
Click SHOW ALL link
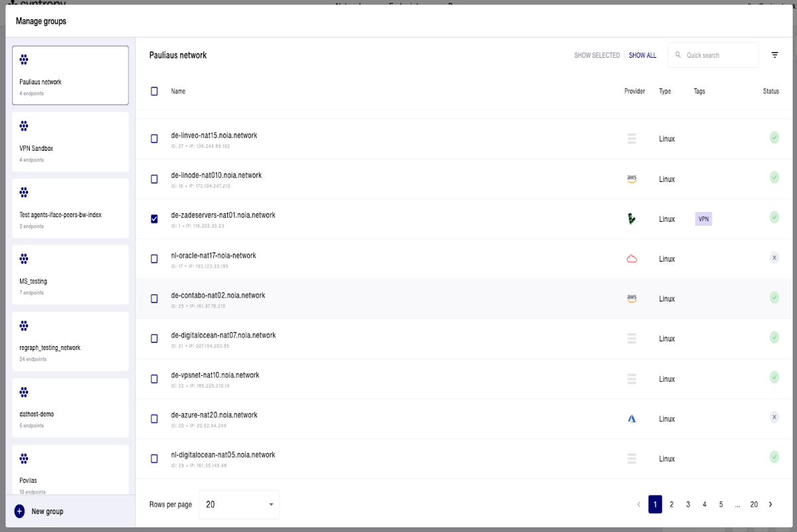[x=642, y=56]
